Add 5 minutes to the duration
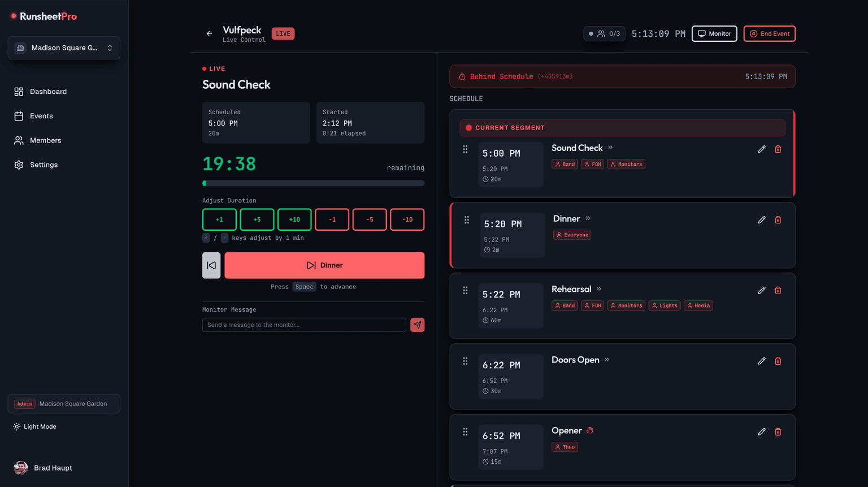868x487 pixels. click(x=257, y=219)
